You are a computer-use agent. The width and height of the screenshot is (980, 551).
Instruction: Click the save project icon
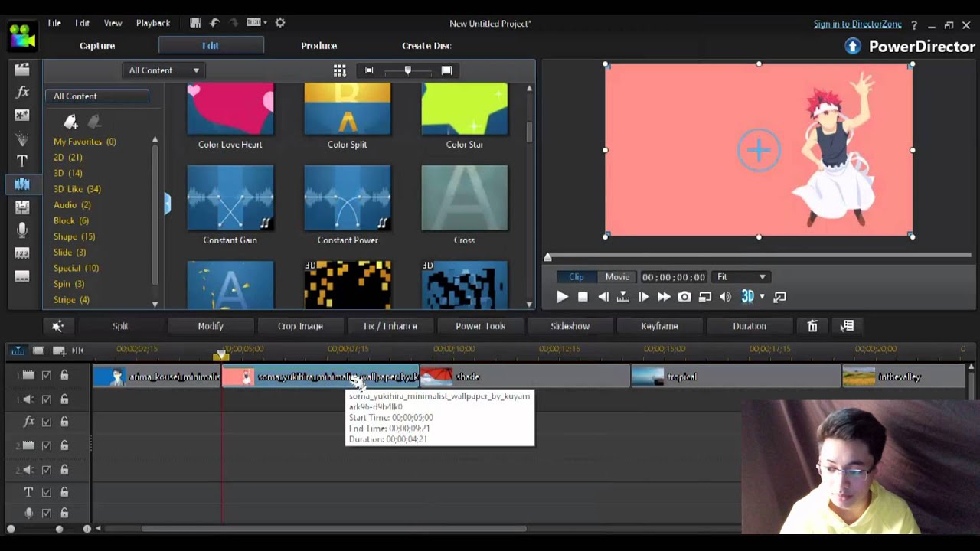click(x=195, y=23)
